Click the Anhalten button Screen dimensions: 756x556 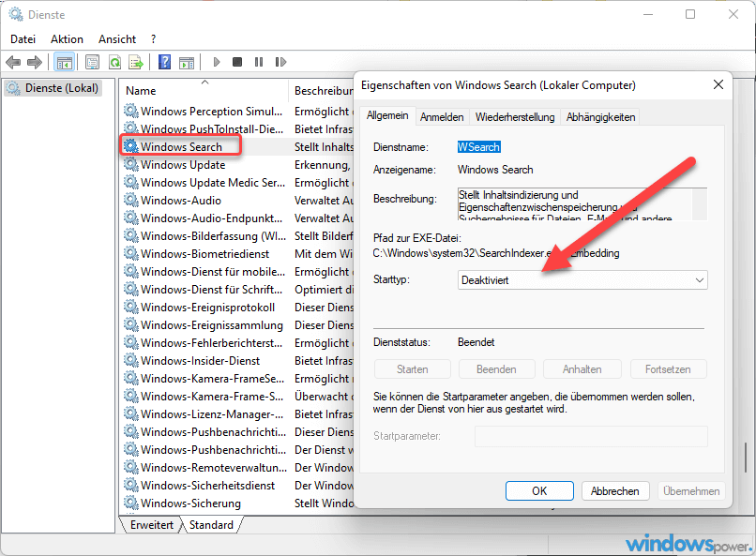point(582,369)
